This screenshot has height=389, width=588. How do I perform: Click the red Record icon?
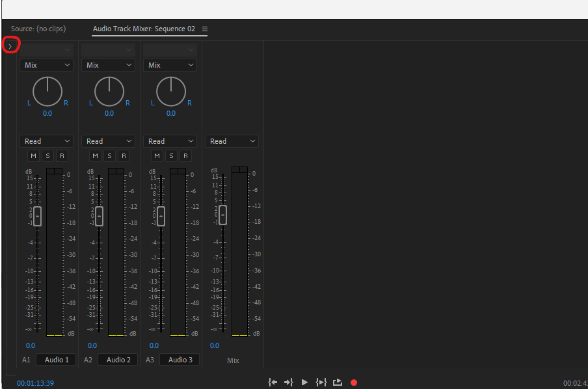tap(353, 382)
